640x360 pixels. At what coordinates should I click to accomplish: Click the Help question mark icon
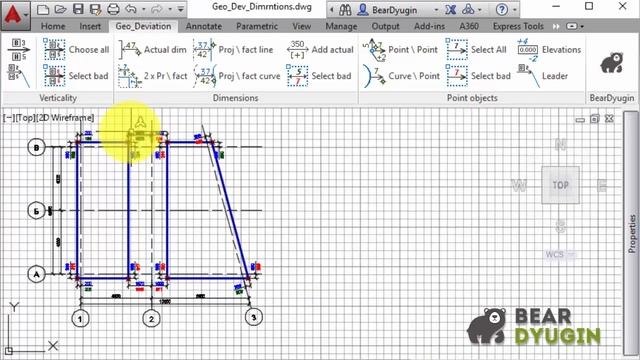[x=502, y=9]
